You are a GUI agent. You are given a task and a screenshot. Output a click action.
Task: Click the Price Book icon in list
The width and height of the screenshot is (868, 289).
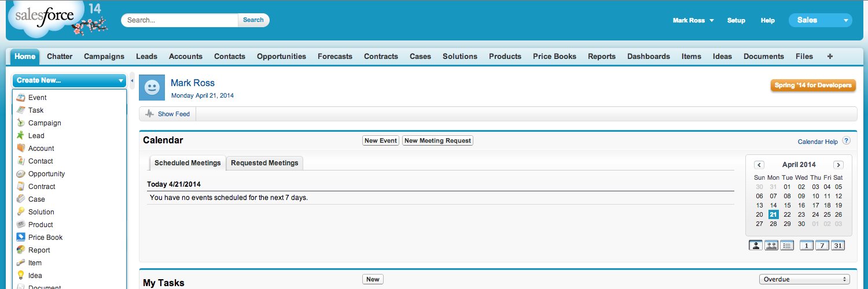[21, 238]
